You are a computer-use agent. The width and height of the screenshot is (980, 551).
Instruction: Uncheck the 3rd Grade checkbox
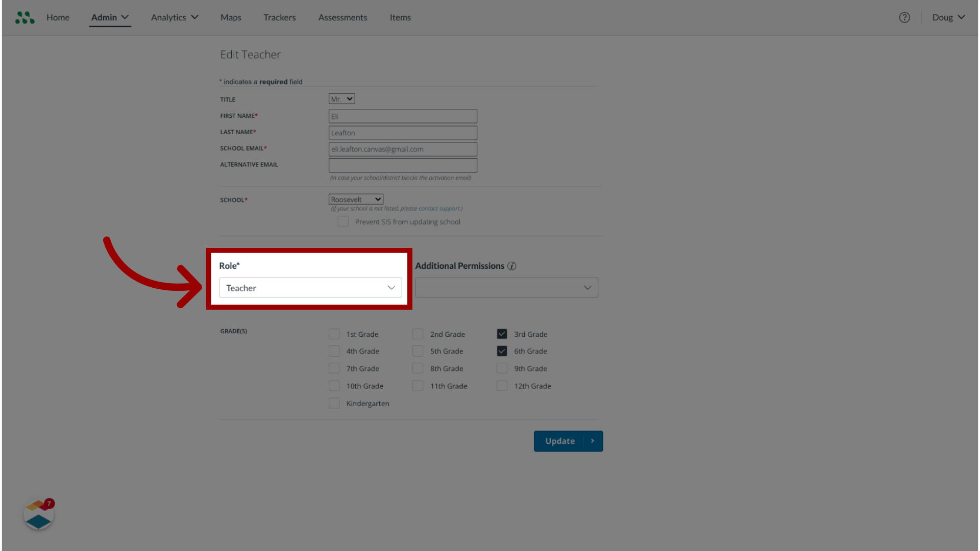pos(502,334)
